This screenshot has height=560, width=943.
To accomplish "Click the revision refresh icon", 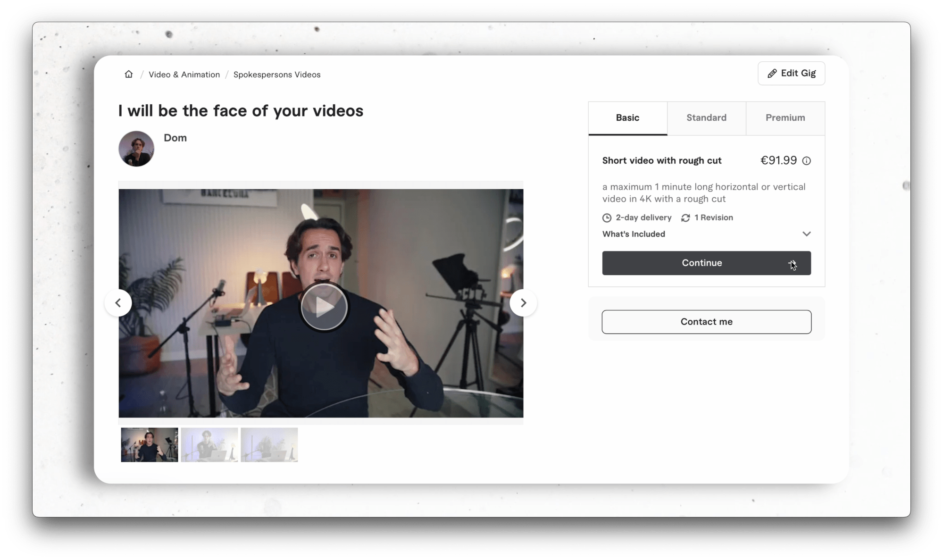I will coord(685,218).
